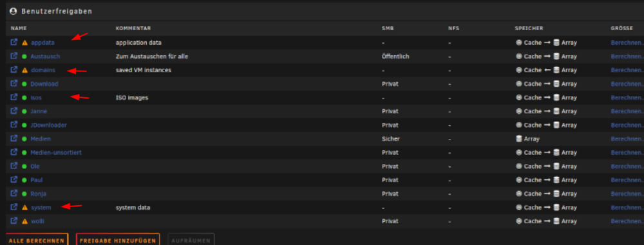The height and width of the screenshot is (245, 644).
Task: Click the green status dot beside Download
Action: (x=24, y=84)
